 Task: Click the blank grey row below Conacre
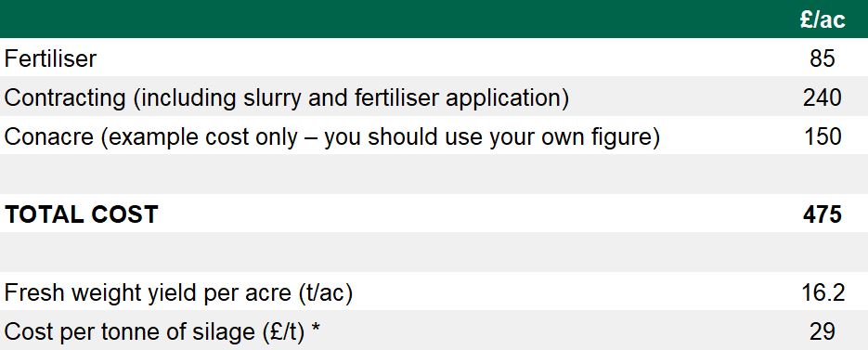pos(434,174)
